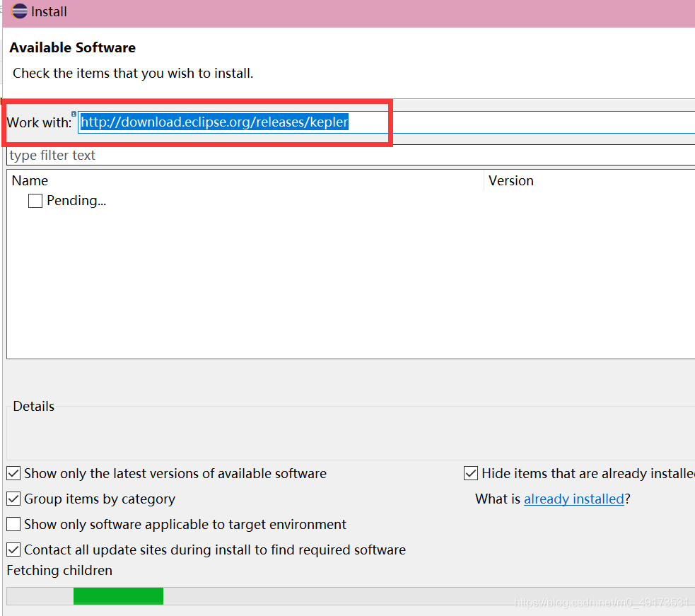
Task: Click the Name column header
Action: [245, 180]
